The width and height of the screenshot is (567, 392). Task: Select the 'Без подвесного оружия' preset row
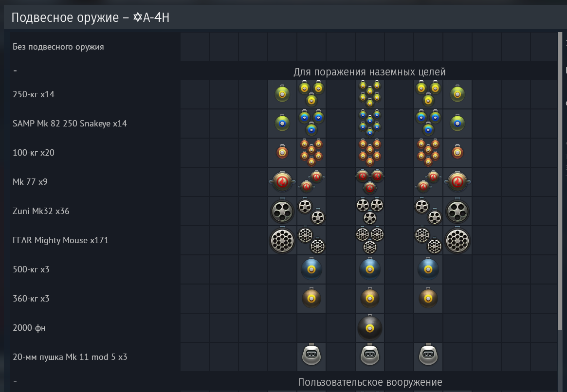tap(284, 47)
